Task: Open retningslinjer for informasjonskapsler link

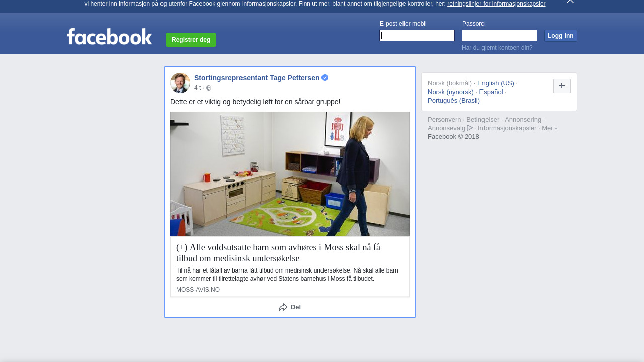Action: [496, 4]
